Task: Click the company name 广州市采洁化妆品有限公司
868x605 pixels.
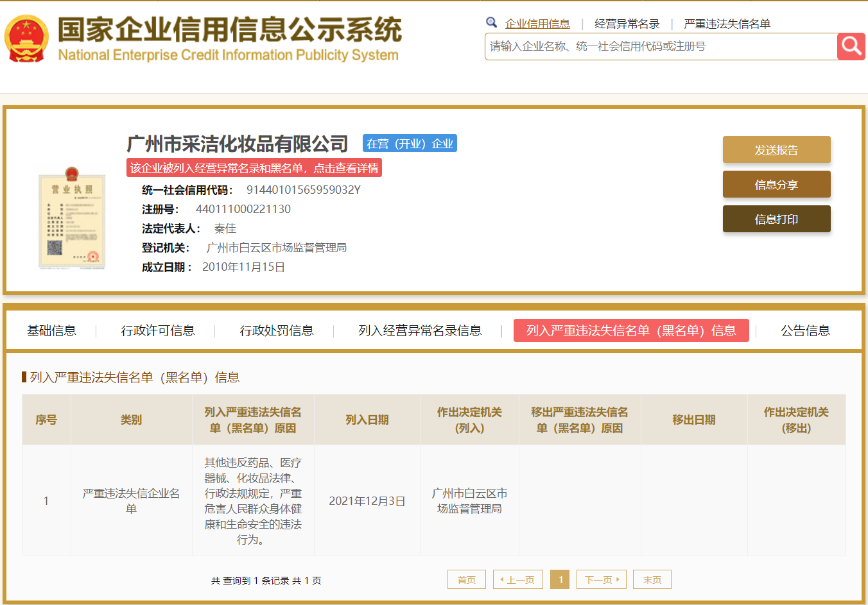Action: point(238,143)
